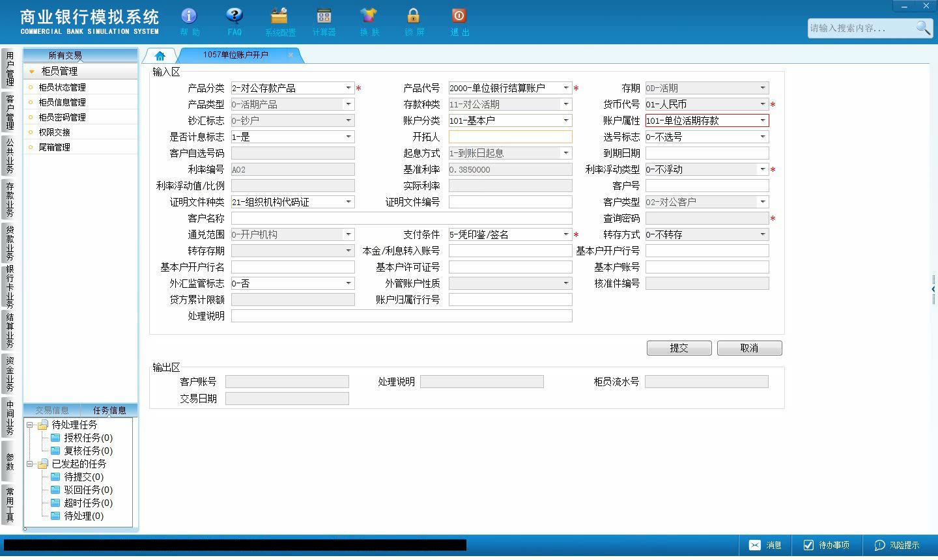This screenshot has height=560, width=938.
Task: Close the 1057单位账户开户 tab
Action: [x=291, y=55]
